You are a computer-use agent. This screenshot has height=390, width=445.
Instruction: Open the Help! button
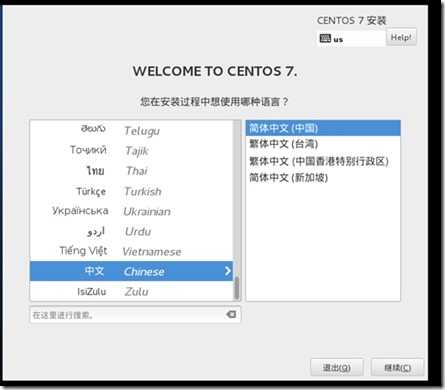click(401, 37)
